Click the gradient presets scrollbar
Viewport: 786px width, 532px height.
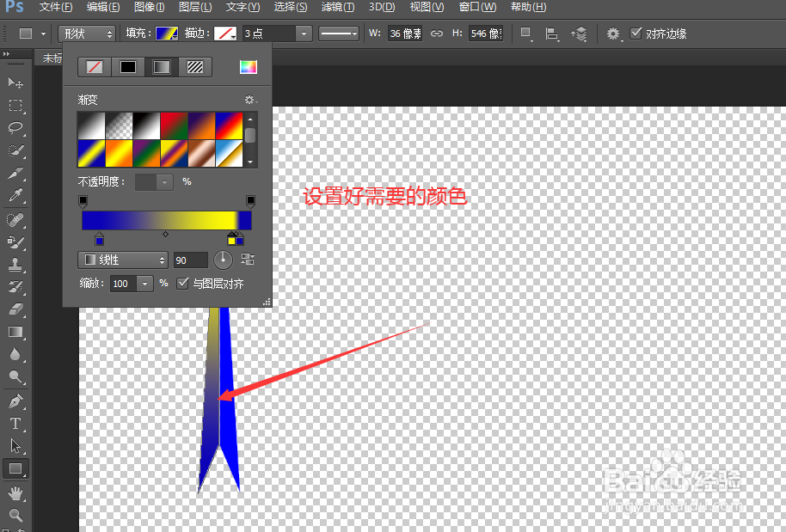tap(251, 135)
